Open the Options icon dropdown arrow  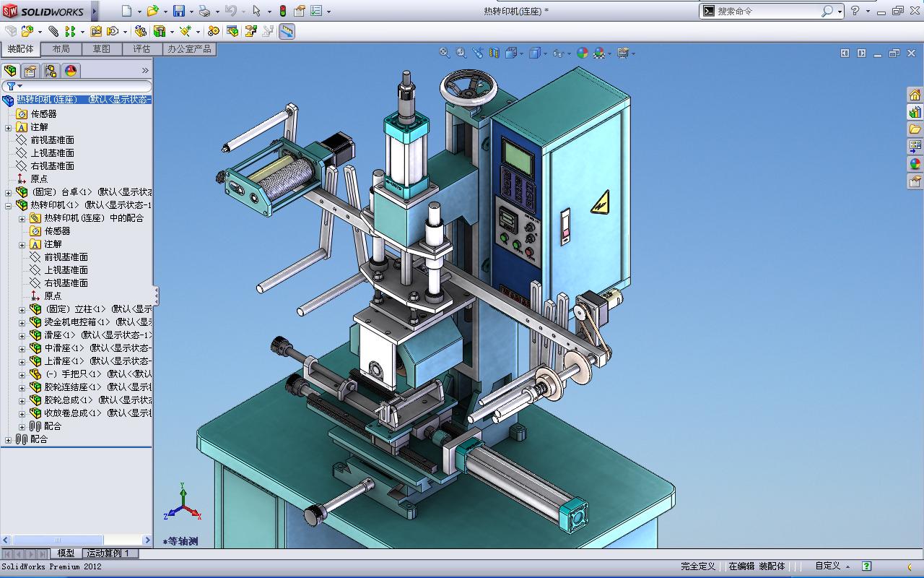(329, 12)
